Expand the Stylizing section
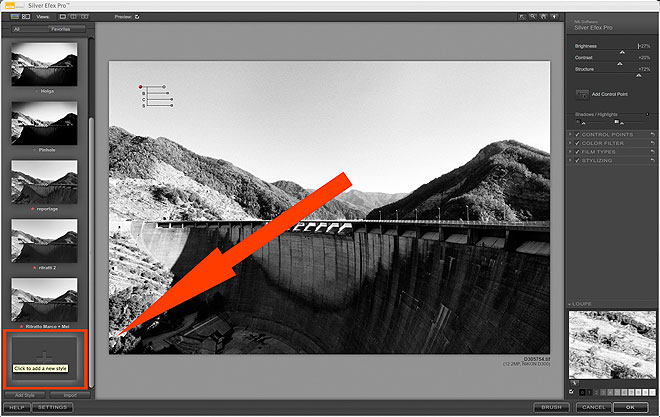 click(x=570, y=160)
